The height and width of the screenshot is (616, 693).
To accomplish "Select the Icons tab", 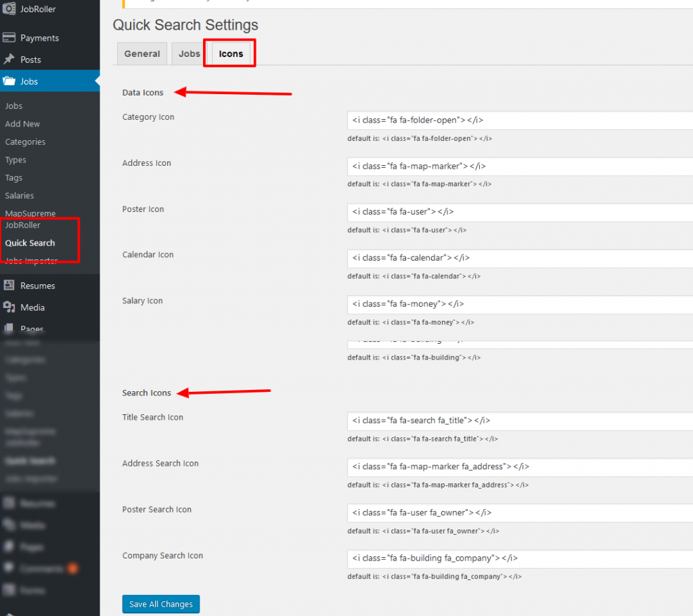I will point(231,53).
